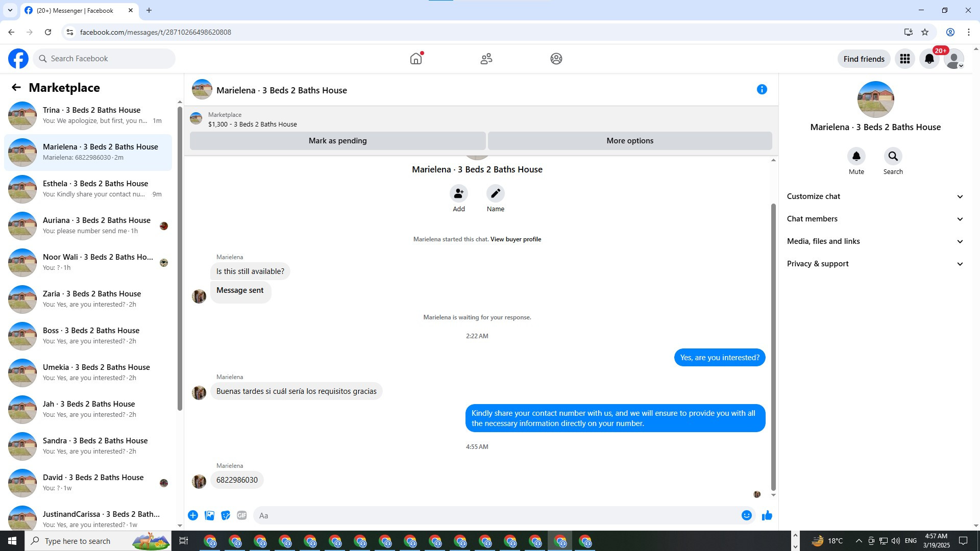Open Task View on the taskbar
The width and height of the screenshot is (980, 551).
[184, 541]
